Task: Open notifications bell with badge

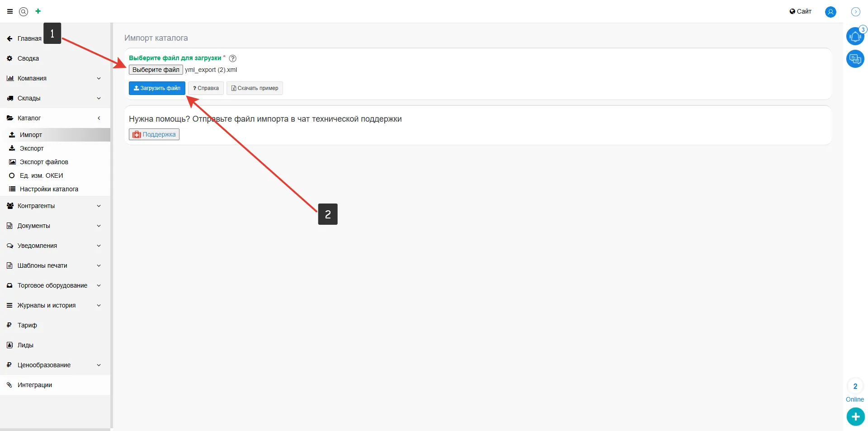Action: coord(855,36)
